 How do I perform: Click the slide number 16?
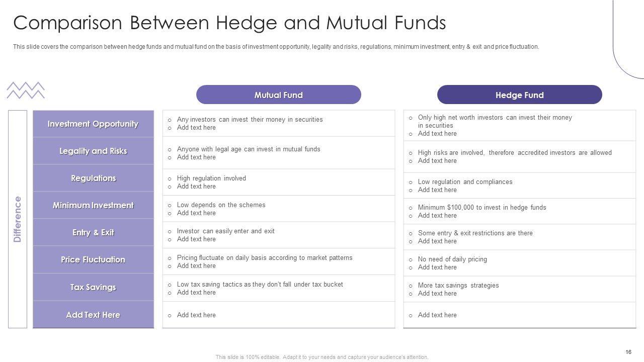coord(628,352)
